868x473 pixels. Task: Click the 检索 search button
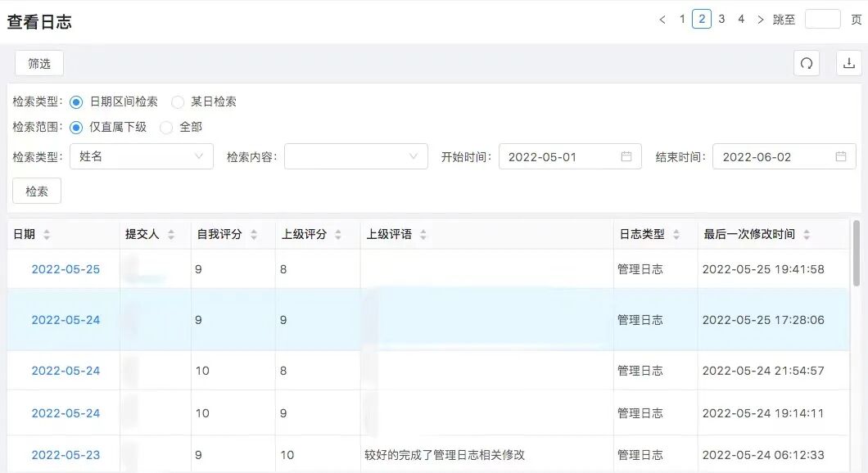click(36, 190)
